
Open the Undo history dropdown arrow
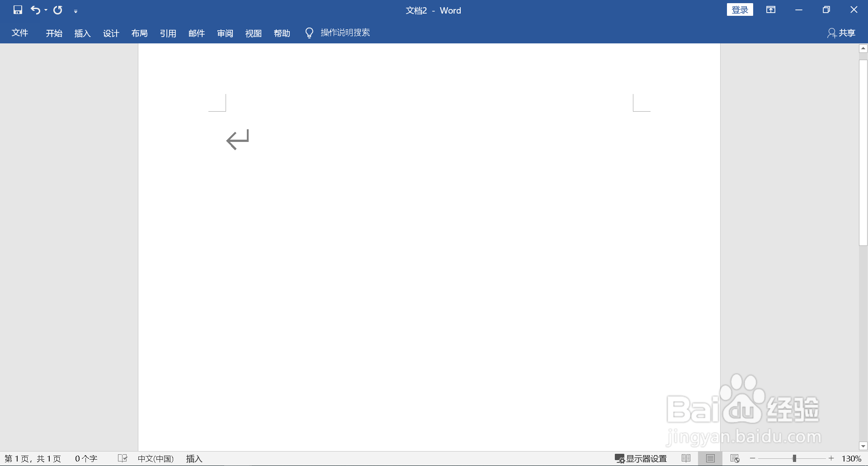click(x=46, y=10)
